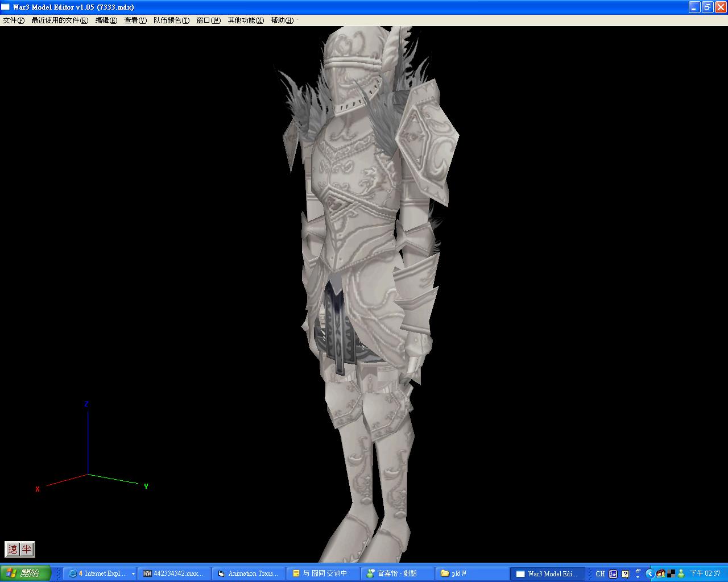Open the 文件(F) menu
Image resolution: width=728 pixels, height=582 pixels.
[x=14, y=20]
